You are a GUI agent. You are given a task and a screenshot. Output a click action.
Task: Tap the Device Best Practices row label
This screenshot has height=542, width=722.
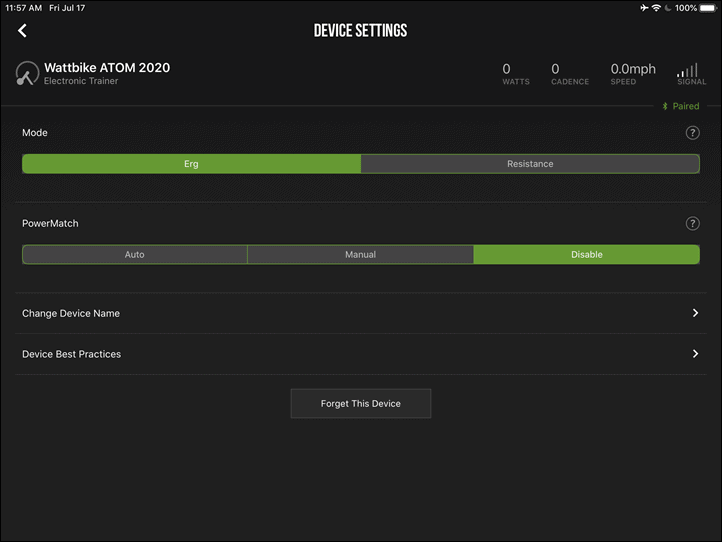[71, 354]
